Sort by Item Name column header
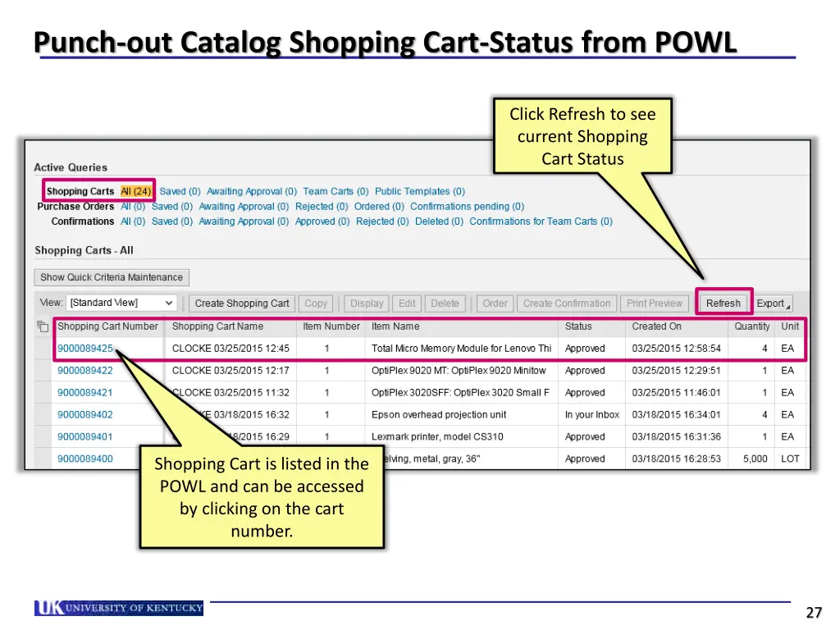The height and width of the screenshot is (630, 840). [x=462, y=326]
